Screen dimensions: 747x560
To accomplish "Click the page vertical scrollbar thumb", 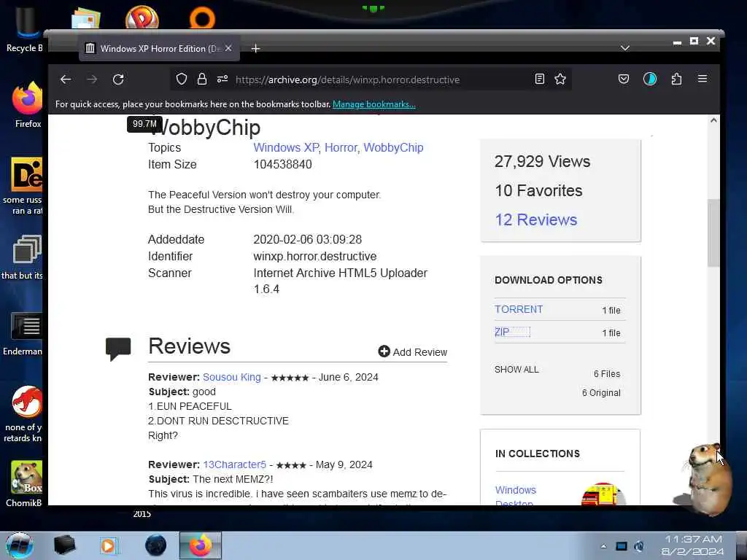I will click(x=713, y=233).
